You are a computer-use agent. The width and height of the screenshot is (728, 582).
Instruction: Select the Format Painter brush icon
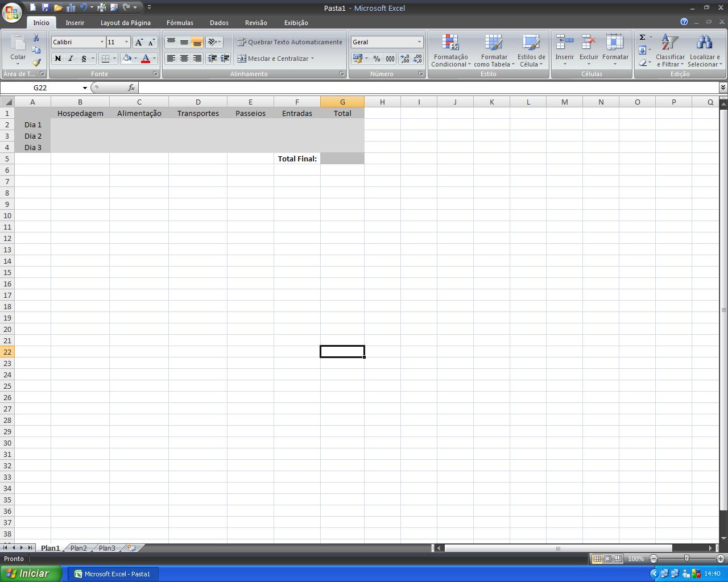click(36, 63)
